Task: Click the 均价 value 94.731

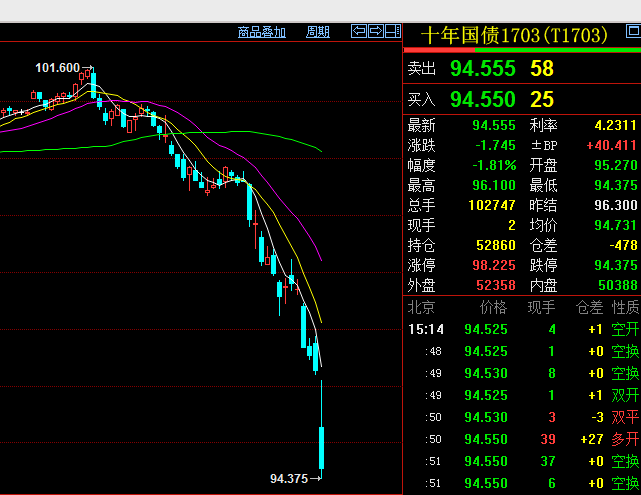Action: tap(616, 225)
